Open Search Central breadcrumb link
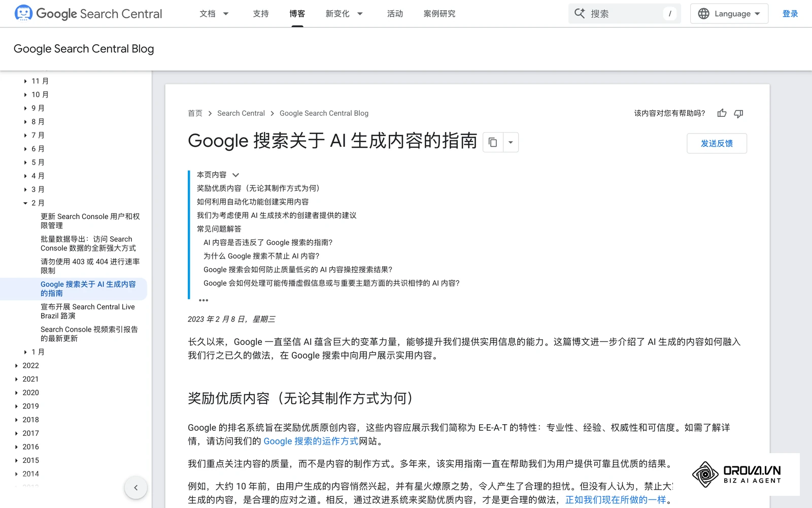Screen dimensions: 812x508 (x=241, y=113)
